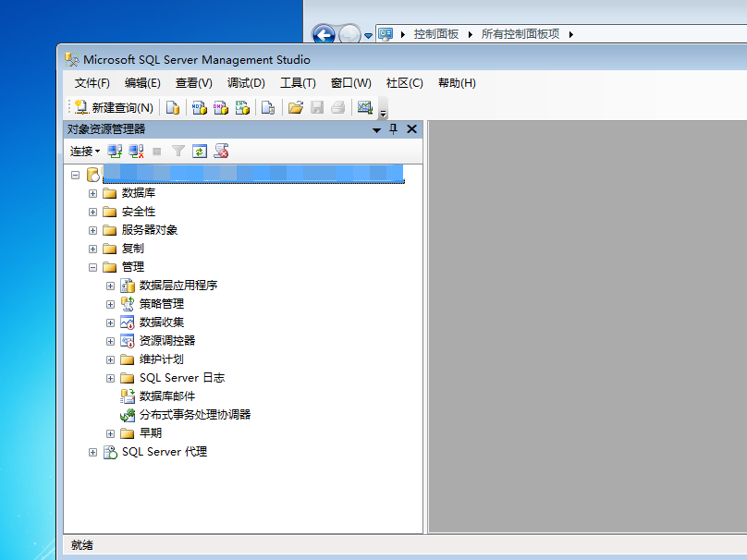This screenshot has width=747, height=560.
Task: Click the save disk icon in toolbar
Action: coord(317,107)
